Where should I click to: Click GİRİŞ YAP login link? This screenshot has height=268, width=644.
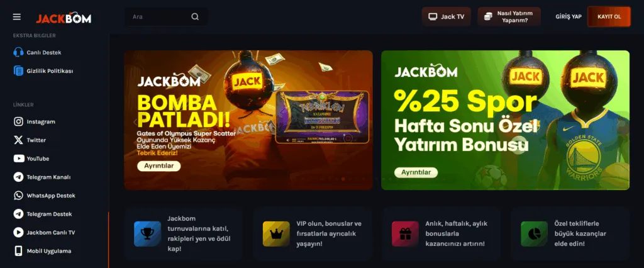(x=569, y=17)
